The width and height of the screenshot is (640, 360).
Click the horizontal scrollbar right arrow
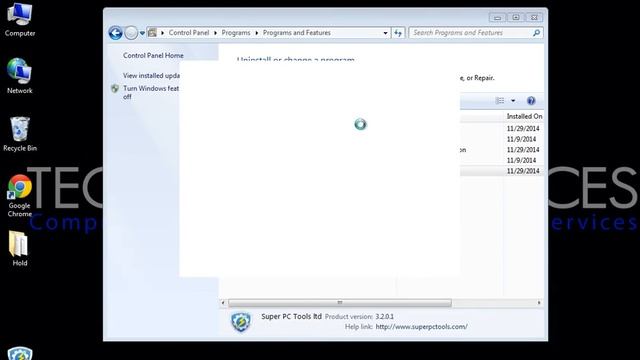pos(539,303)
